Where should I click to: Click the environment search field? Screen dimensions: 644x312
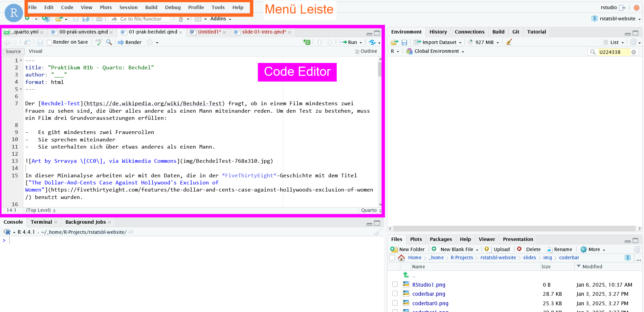click(x=614, y=52)
